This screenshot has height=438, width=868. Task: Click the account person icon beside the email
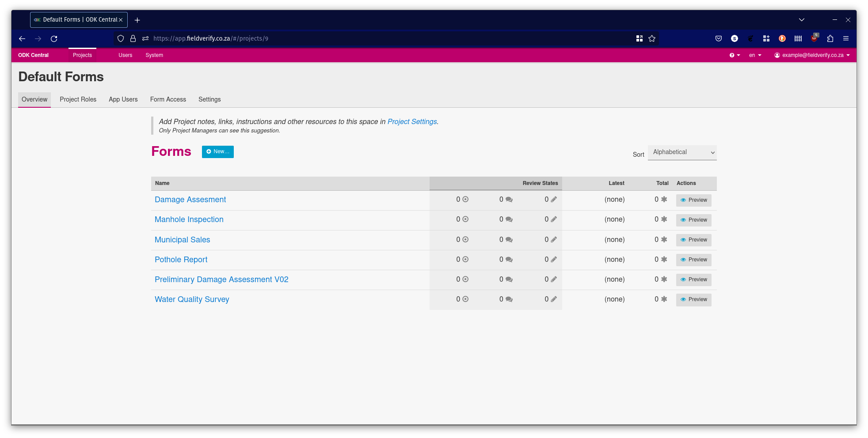tap(777, 55)
